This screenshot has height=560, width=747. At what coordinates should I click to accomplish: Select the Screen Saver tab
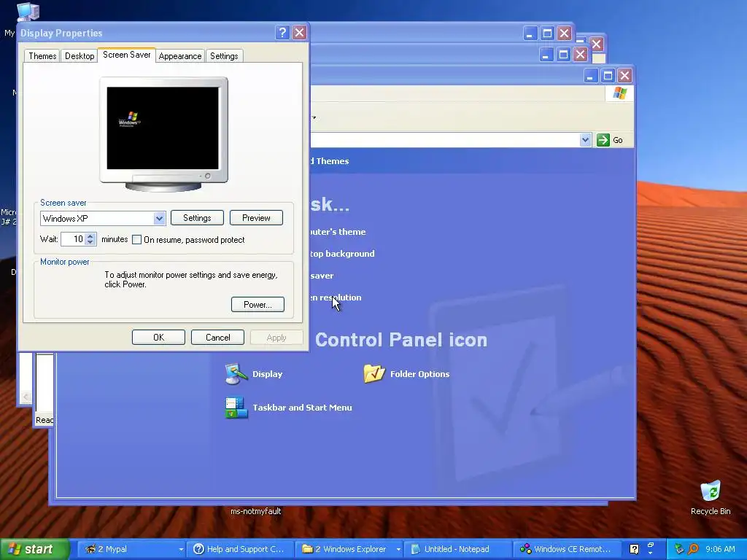pyautogui.click(x=126, y=55)
